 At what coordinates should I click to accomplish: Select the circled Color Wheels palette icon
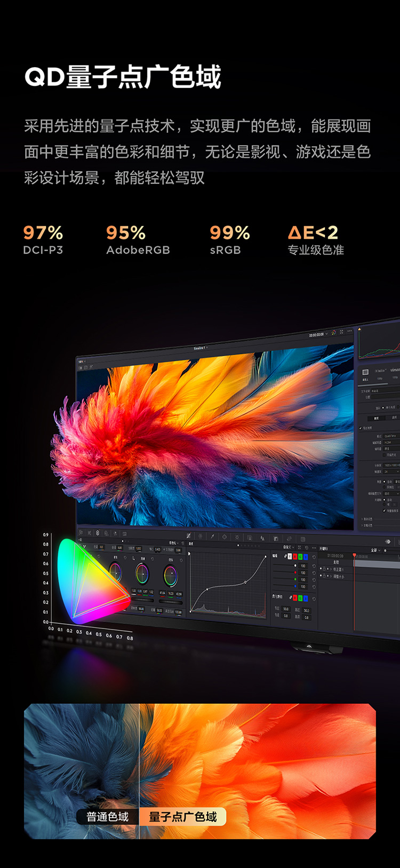click(97, 532)
